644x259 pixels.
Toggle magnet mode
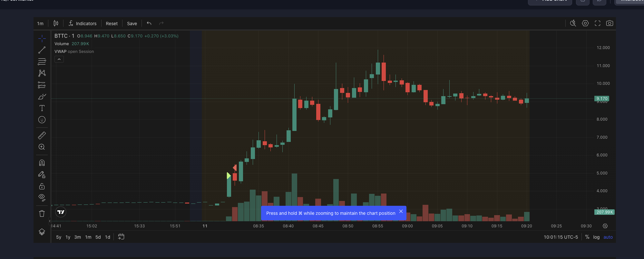point(42,163)
